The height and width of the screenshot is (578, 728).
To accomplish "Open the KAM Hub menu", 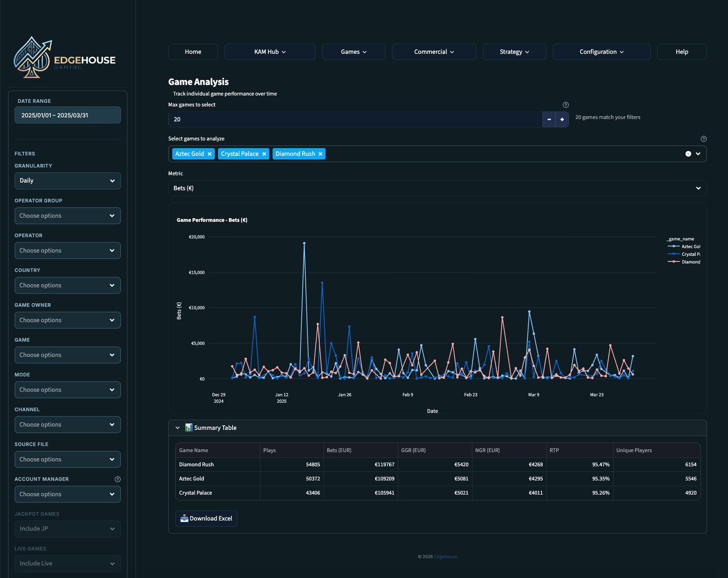I will tap(270, 52).
